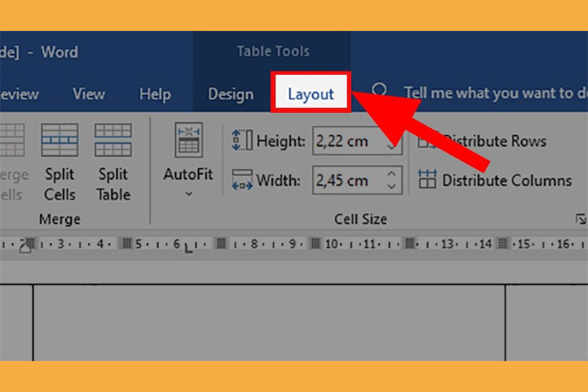The width and height of the screenshot is (588, 392).
Task: Click the Distribute Rows label
Action: (x=495, y=141)
